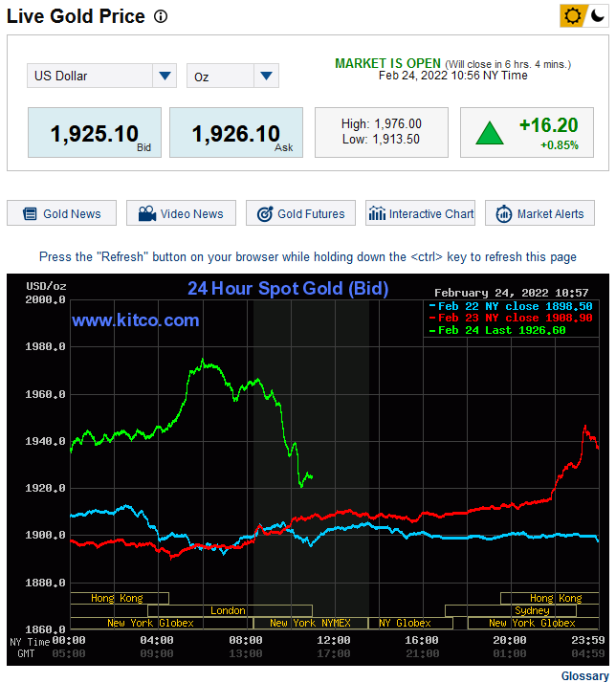616x683 pixels.
Task: Click the MARKET IS OPEN status text
Action: click(387, 63)
